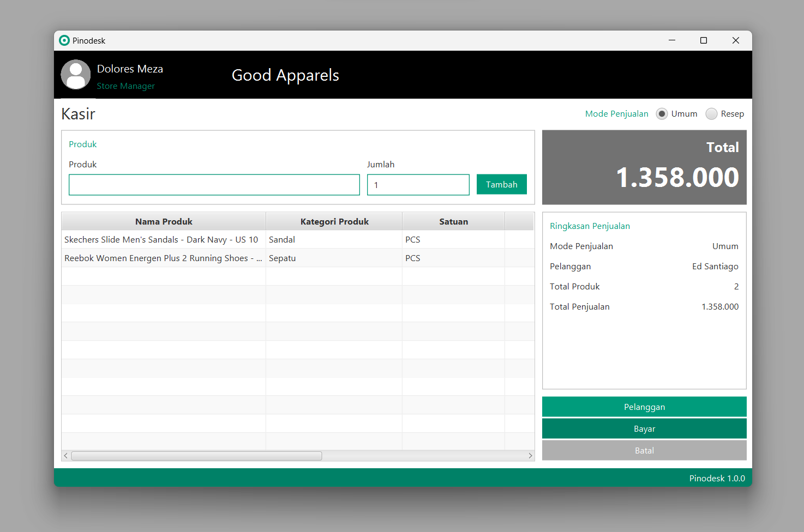Select the Resep sales mode radio button

pyautogui.click(x=711, y=114)
